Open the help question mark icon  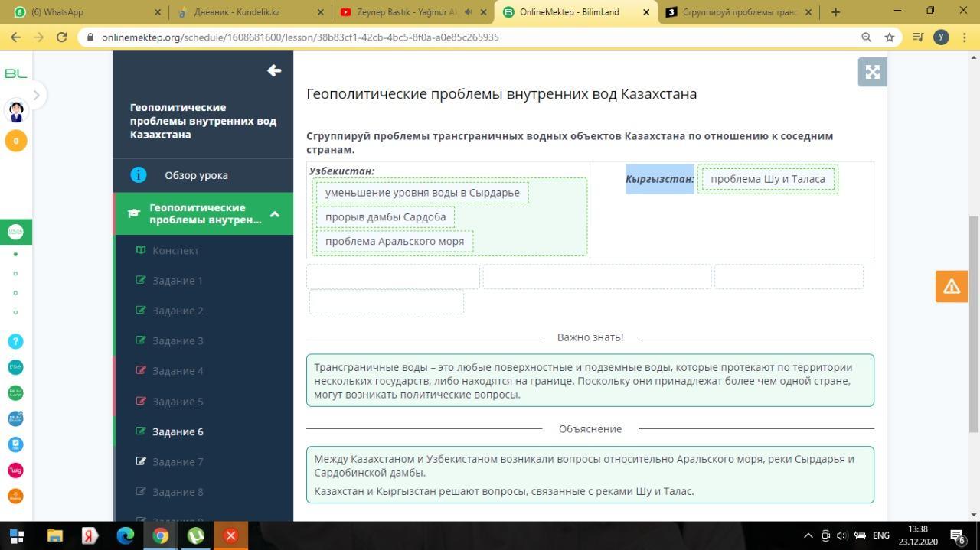tap(15, 341)
